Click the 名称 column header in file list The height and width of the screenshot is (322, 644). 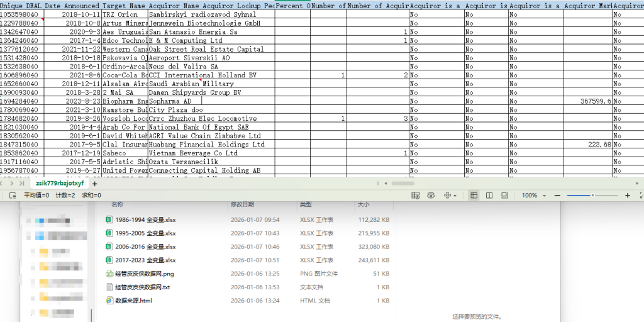[x=118, y=204]
